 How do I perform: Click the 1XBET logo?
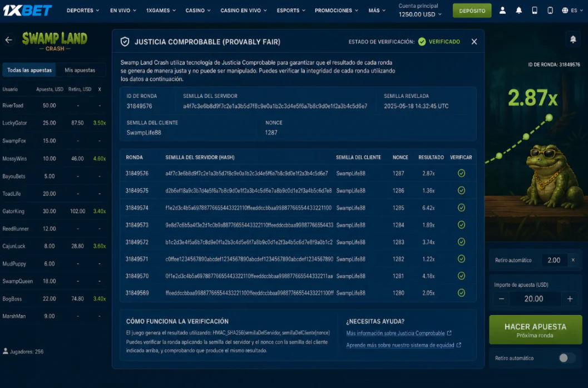27,10
